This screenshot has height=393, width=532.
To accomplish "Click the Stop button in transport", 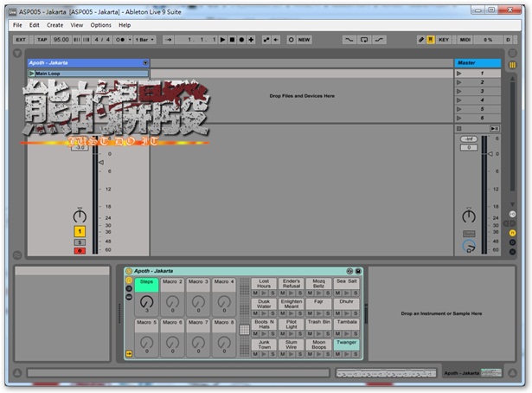I will pyautogui.click(x=232, y=40).
